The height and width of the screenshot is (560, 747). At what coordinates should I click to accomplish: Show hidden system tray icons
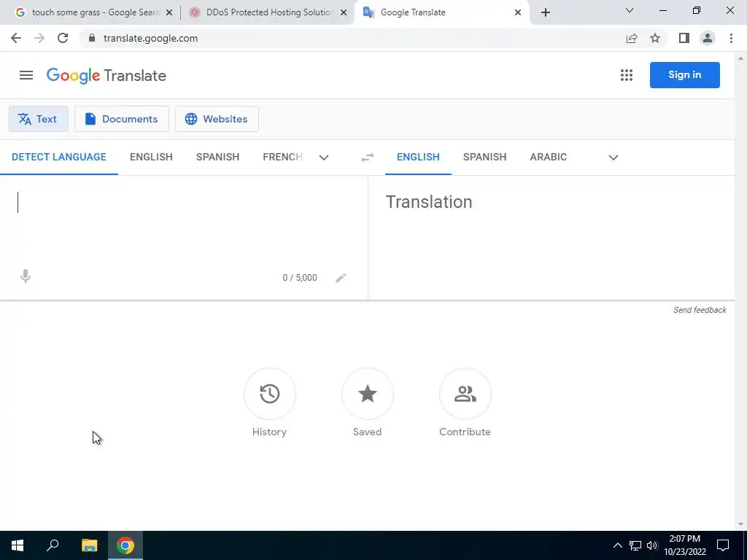(617, 545)
